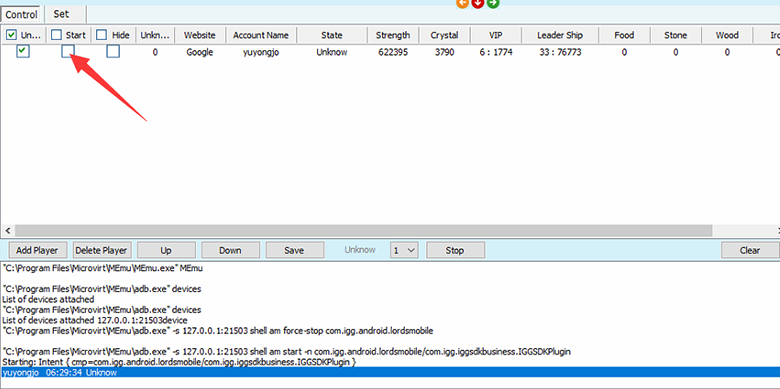
Task: Click crystal value 3790
Action: (445, 52)
